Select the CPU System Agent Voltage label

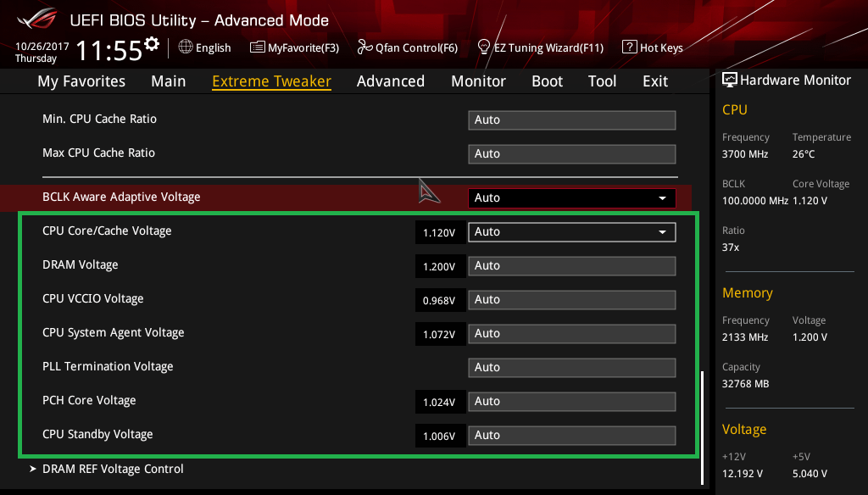(x=114, y=333)
